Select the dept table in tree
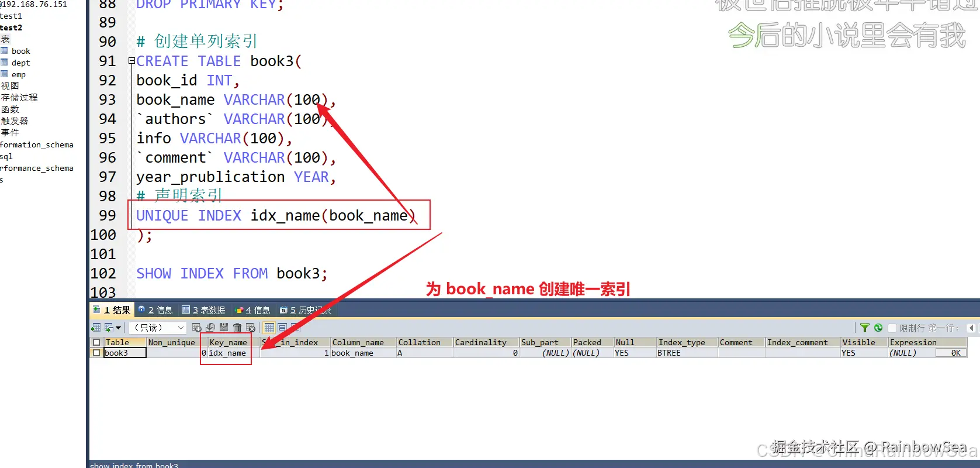Viewport: 980px width, 468px height. click(21, 63)
